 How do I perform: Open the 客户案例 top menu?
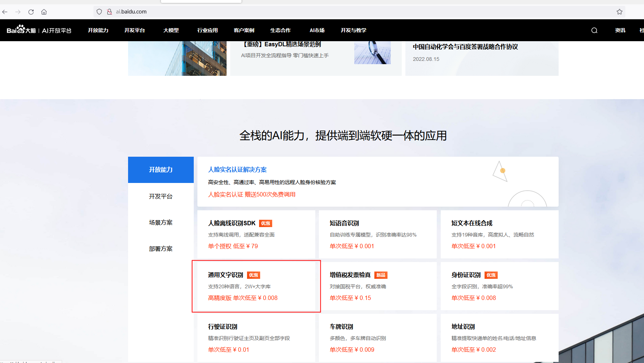pyautogui.click(x=244, y=30)
